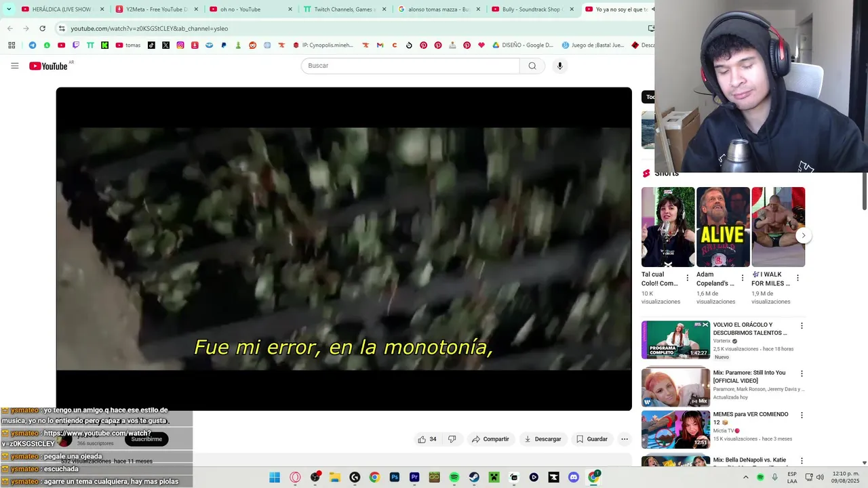Screen dimensions: 868x488
Task: Open the Juego de ¡Basta! bookmark
Action: pos(593,45)
